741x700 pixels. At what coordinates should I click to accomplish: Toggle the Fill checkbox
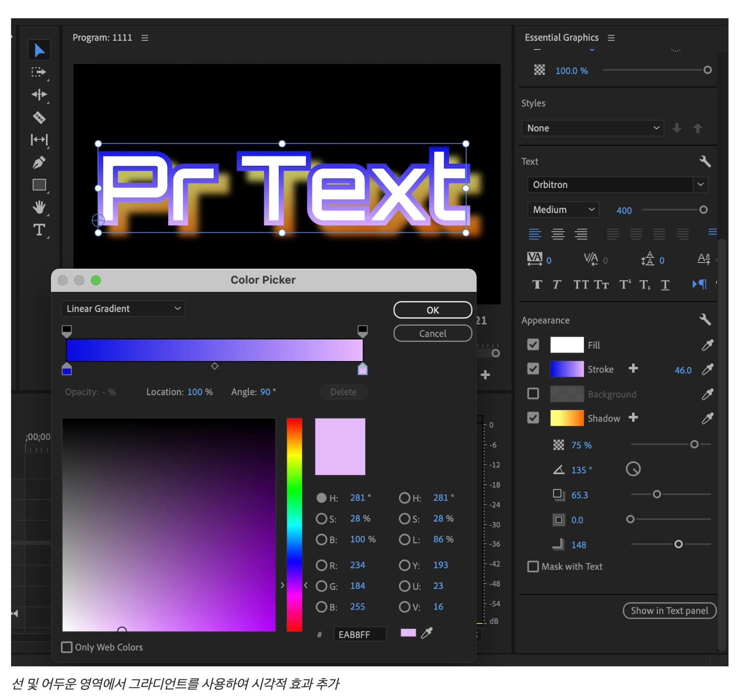coord(533,345)
